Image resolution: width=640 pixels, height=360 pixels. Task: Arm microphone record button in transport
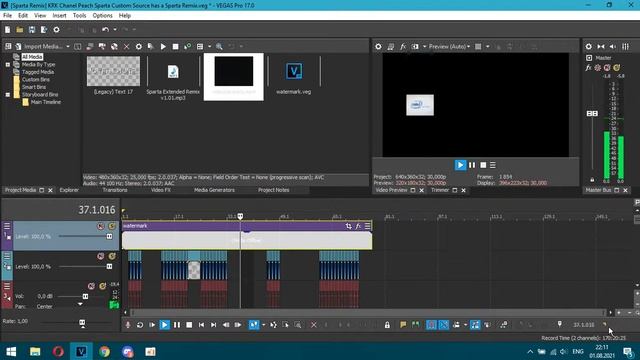point(128,325)
